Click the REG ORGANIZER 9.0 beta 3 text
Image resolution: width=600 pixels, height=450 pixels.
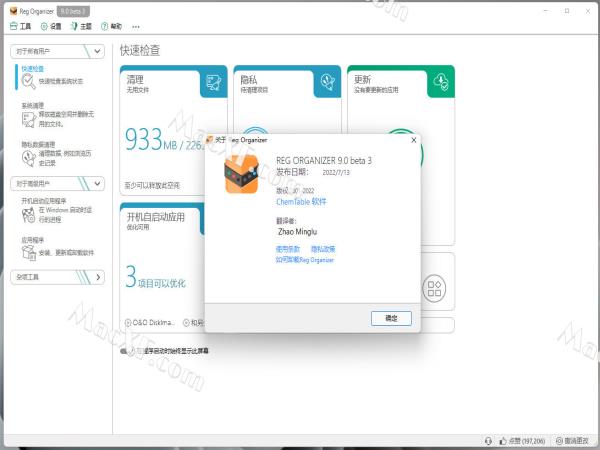pos(324,160)
